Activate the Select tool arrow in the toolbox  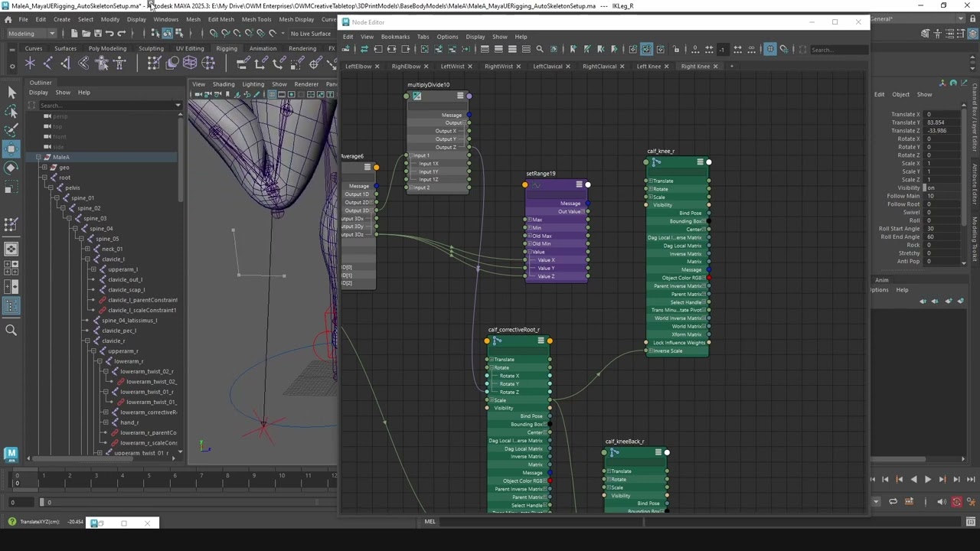11,93
